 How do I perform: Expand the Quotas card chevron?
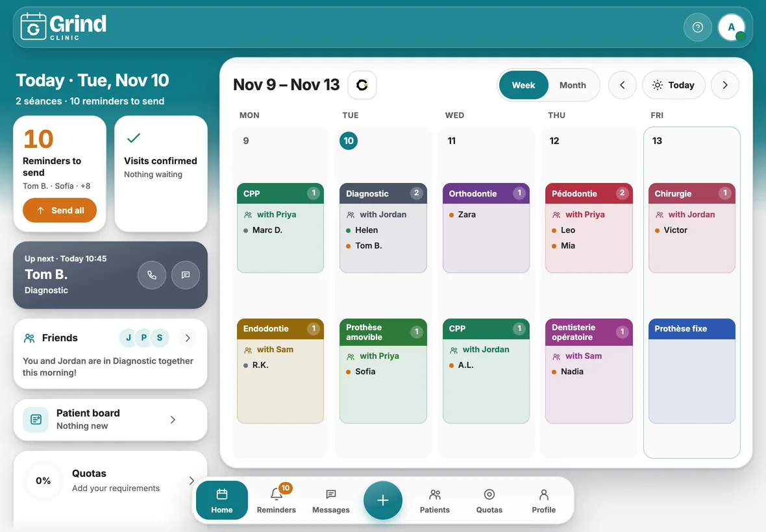tap(191, 481)
